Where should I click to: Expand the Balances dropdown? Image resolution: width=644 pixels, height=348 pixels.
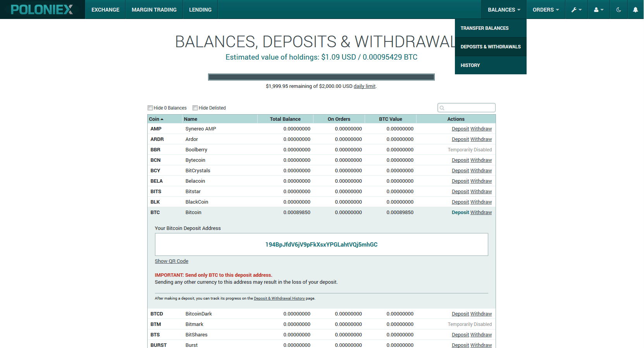click(504, 10)
